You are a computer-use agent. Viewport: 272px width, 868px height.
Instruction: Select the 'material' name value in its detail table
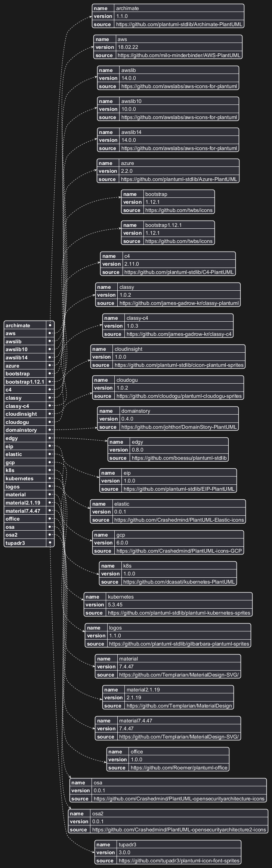pyautogui.click(x=128, y=659)
